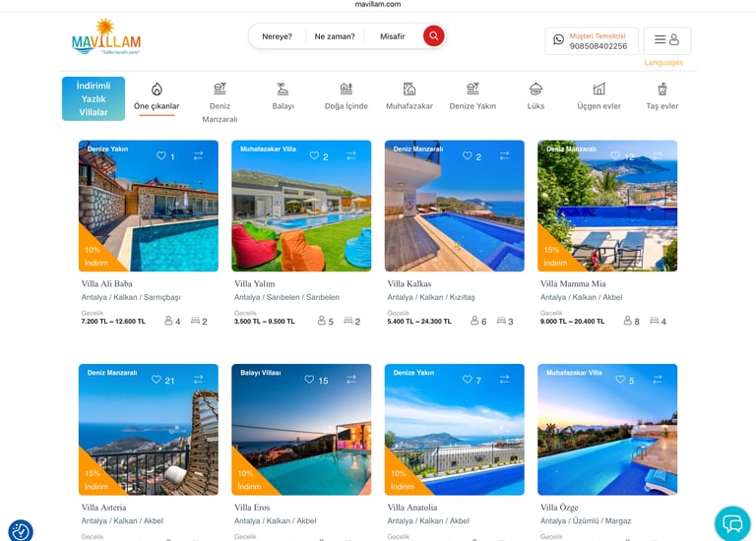Switch to the Doğa İçinde category tab

pos(346,96)
